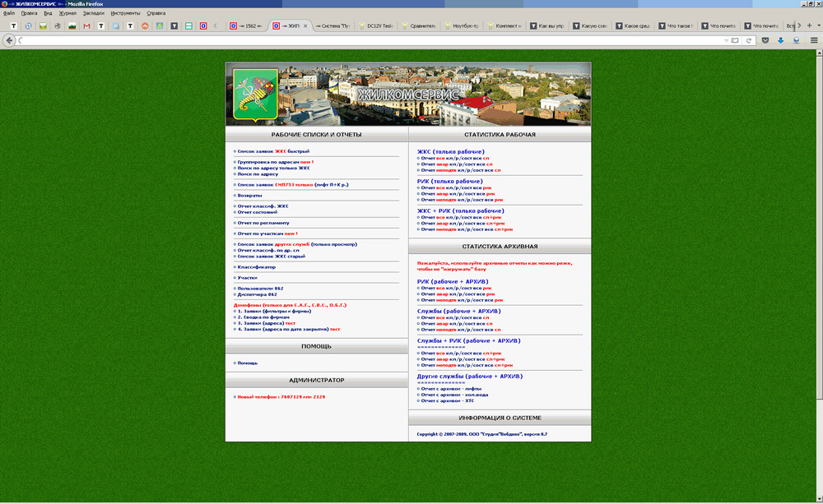Close the active ЖИЛКОМСЕРВИС tab
This screenshot has height=504, width=823.
pos(305,26)
